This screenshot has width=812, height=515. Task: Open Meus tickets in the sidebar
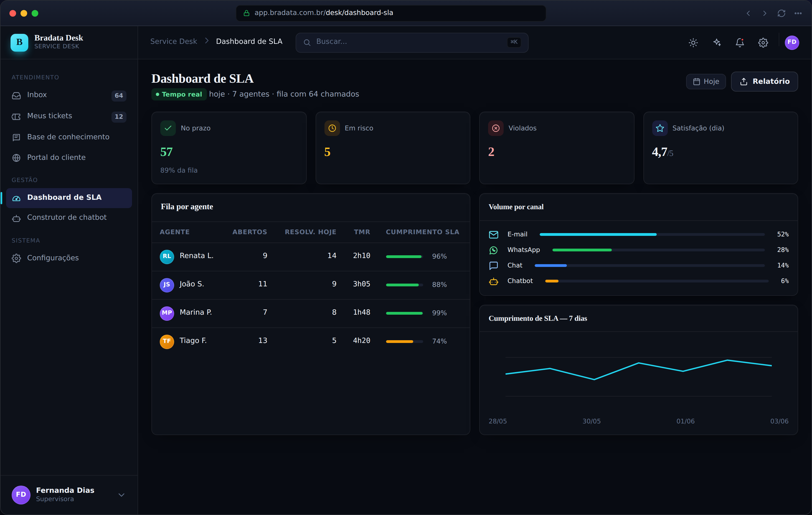coord(69,117)
